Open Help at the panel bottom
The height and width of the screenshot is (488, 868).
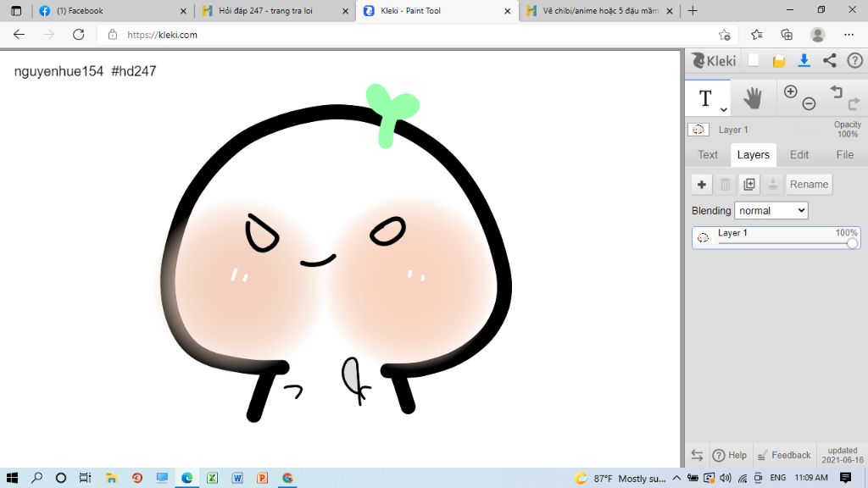point(730,455)
